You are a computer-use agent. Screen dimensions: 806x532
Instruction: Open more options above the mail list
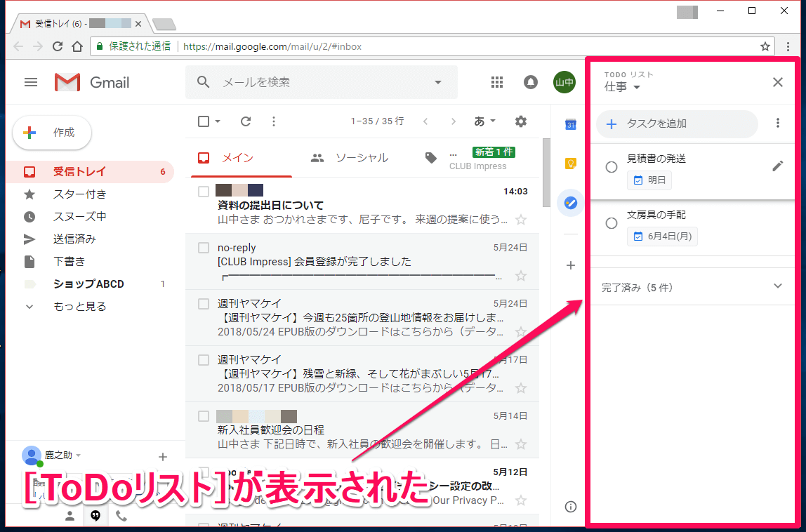[x=274, y=121]
